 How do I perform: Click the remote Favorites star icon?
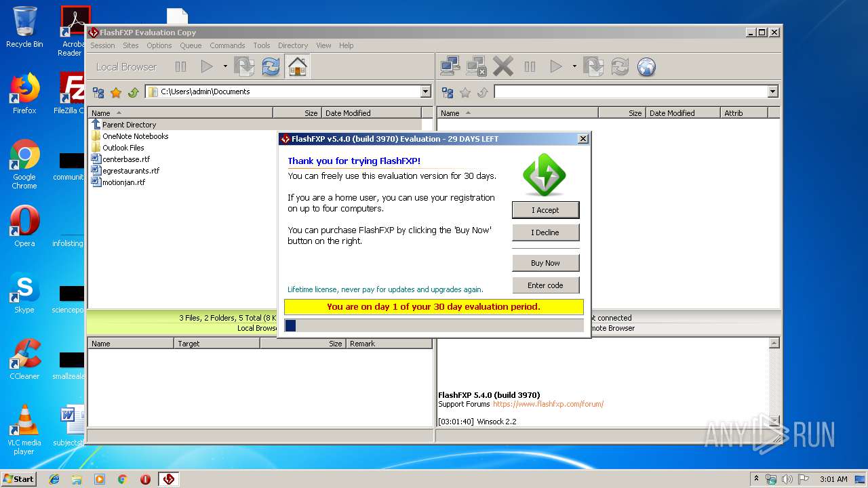(x=465, y=92)
